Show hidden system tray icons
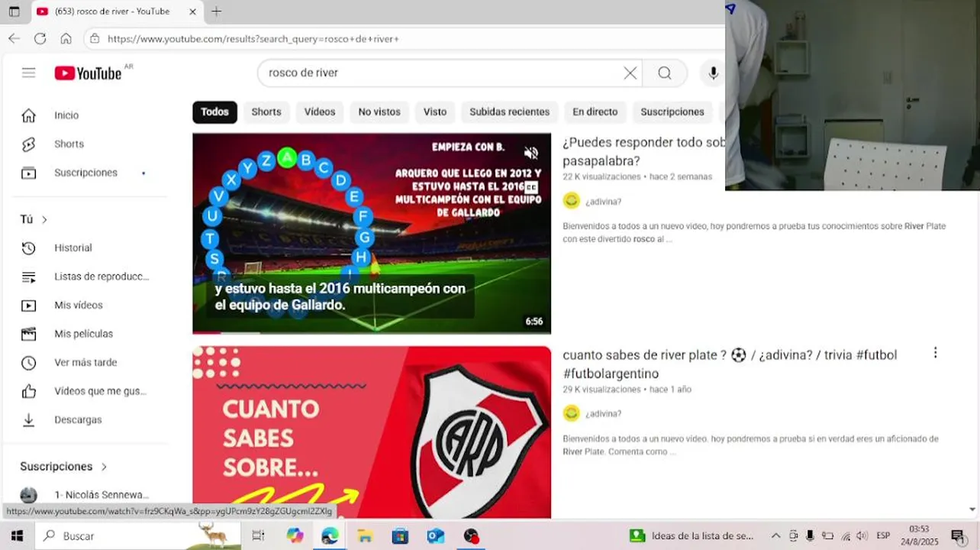The width and height of the screenshot is (980, 550). 775,536
